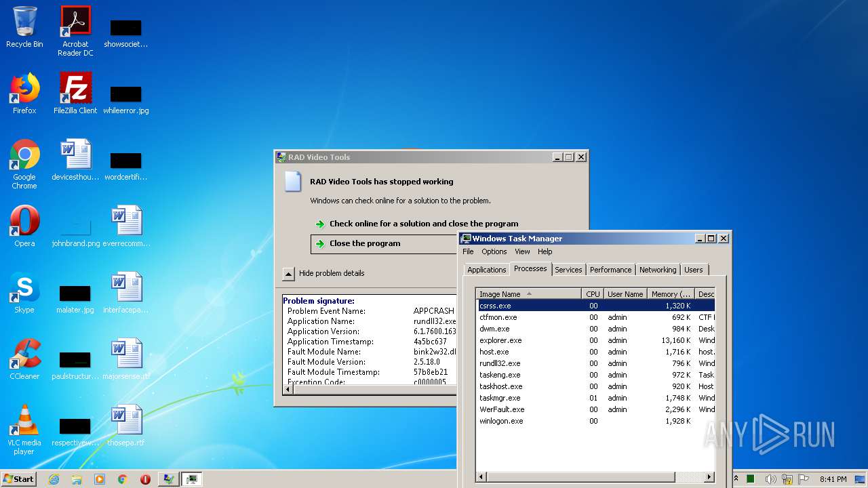This screenshot has height=488, width=868.
Task: Select taskmgr.exe process
Action: point(595,398)
